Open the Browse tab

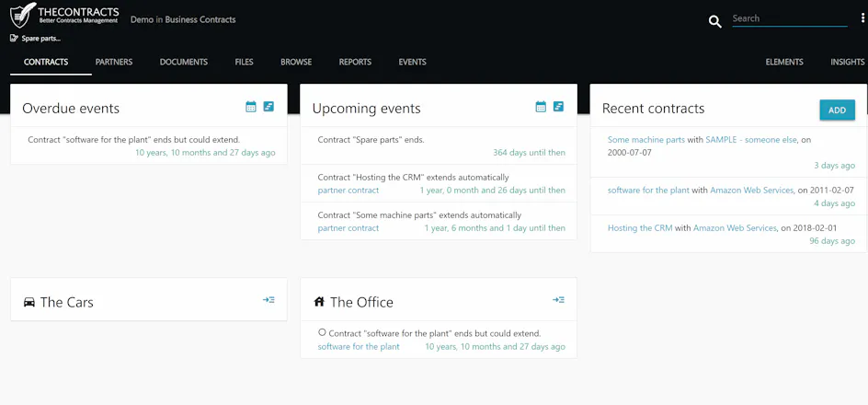[296, 62]
